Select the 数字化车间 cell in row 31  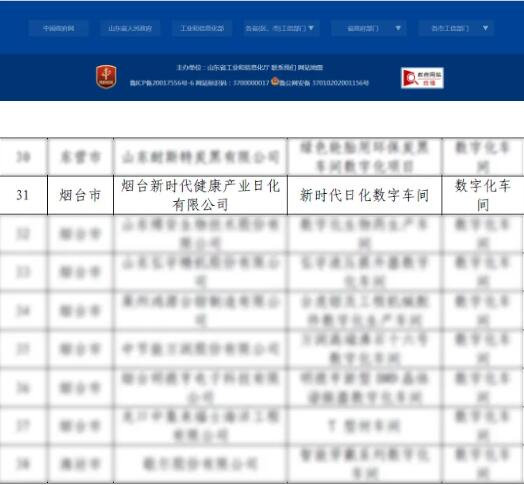(483, 195)
